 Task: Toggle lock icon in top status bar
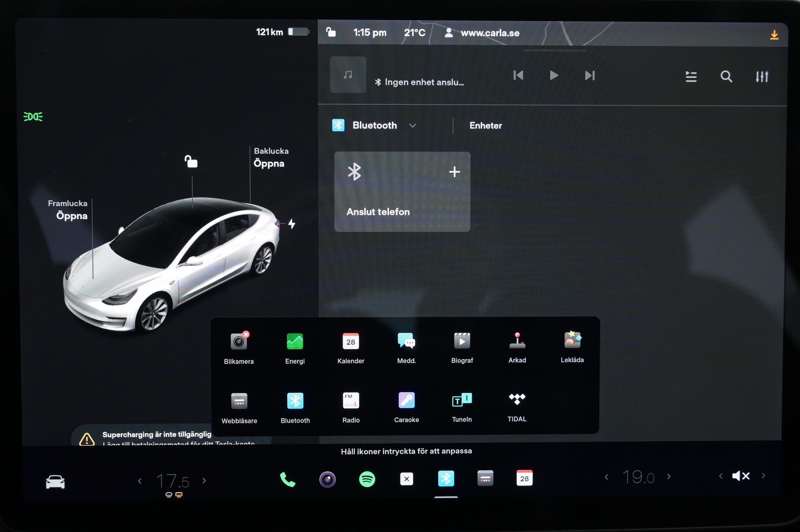[x=331, y=33]
